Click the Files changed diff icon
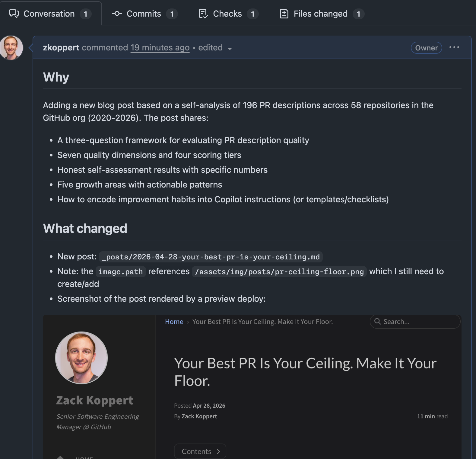Image resolution: width=476 pixels, height=459 pixels. 284,14
